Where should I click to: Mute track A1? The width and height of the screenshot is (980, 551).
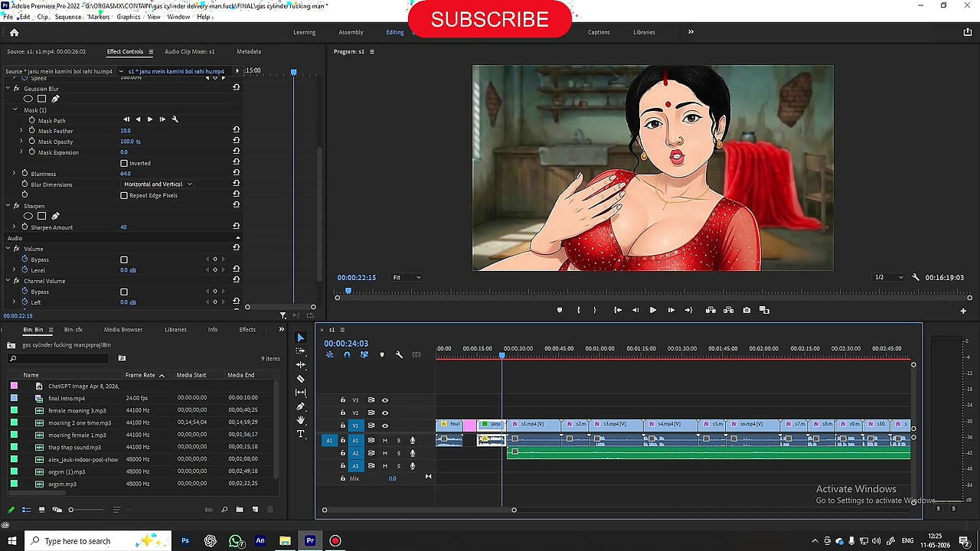point(385,440)
